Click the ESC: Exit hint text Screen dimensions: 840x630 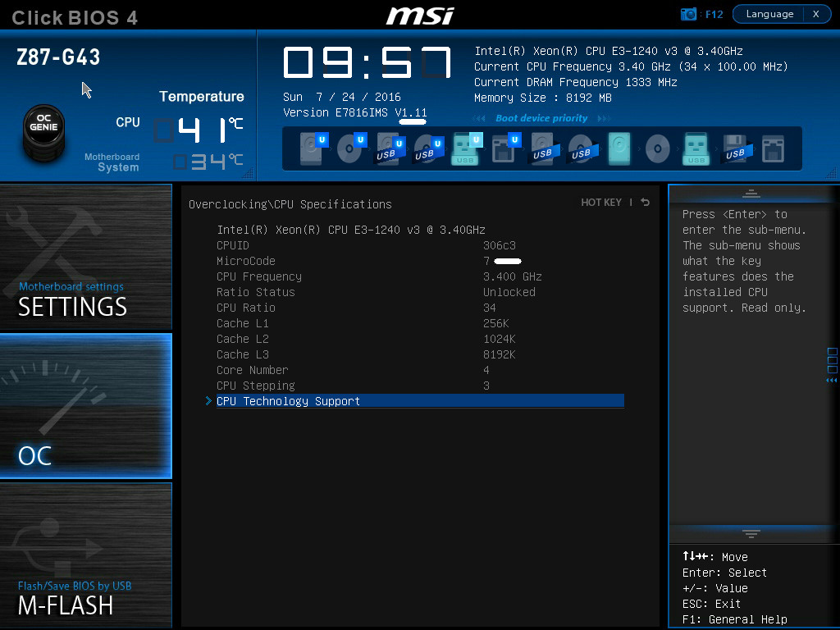click(x=711, y=604)
